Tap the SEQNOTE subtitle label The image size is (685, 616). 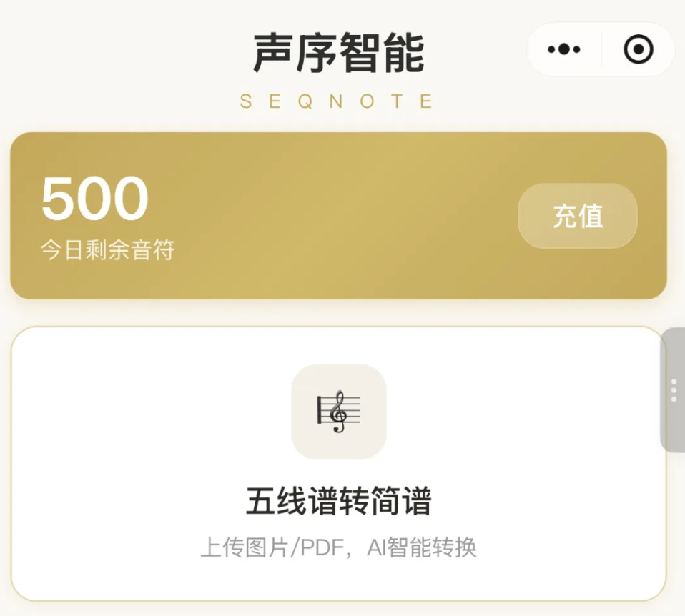pyautogui.click(x=338, y=100)
